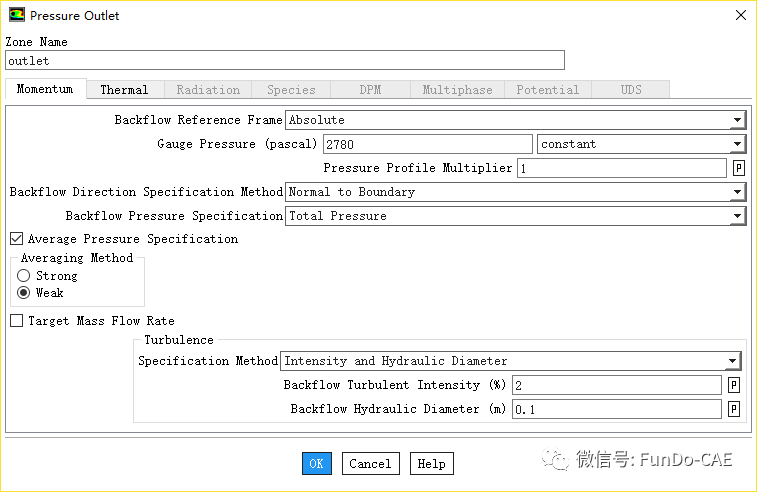757x492 pixels.
Task: Expand the Gauge Pressure constant dropdown
Action: click(x=737, y=144)
